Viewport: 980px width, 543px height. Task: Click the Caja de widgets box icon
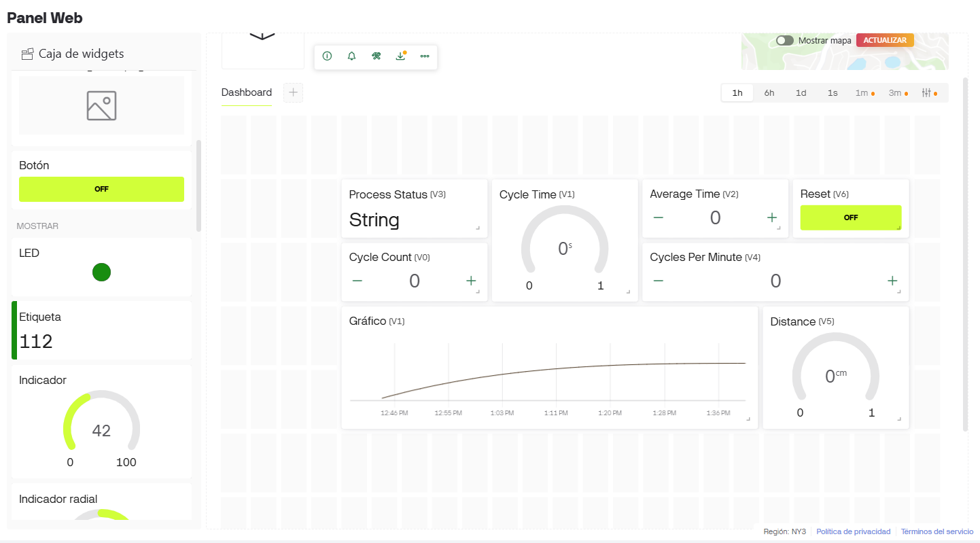(28, 54)
